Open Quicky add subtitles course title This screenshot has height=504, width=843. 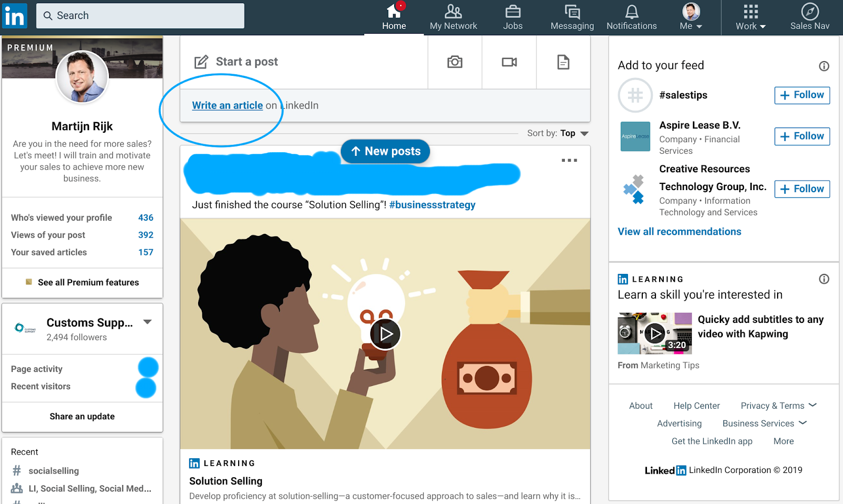(x=760, y=327)
